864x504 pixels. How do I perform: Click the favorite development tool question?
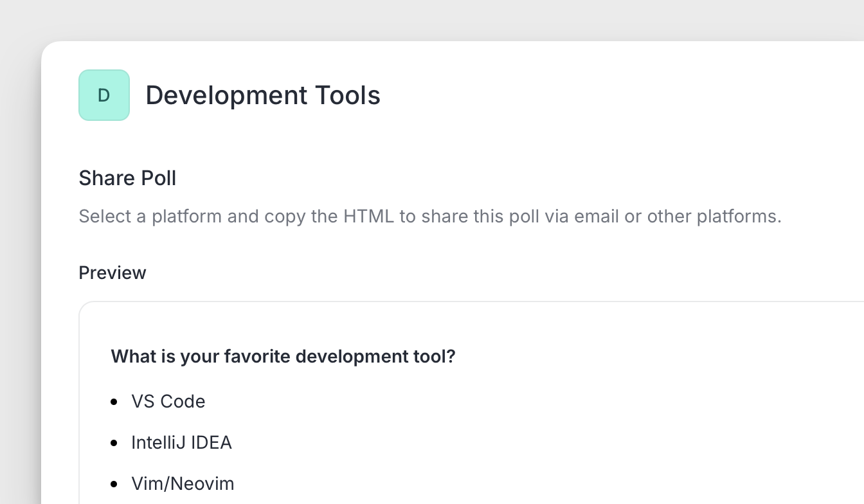point(283,356)
